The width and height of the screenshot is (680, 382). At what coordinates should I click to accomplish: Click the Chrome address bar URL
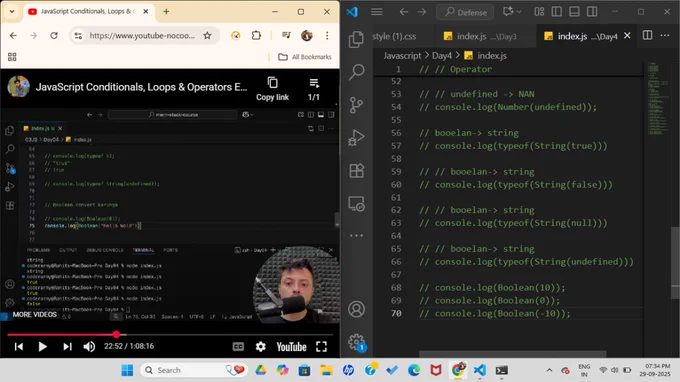pyautogui.click(x=142, y=36)
